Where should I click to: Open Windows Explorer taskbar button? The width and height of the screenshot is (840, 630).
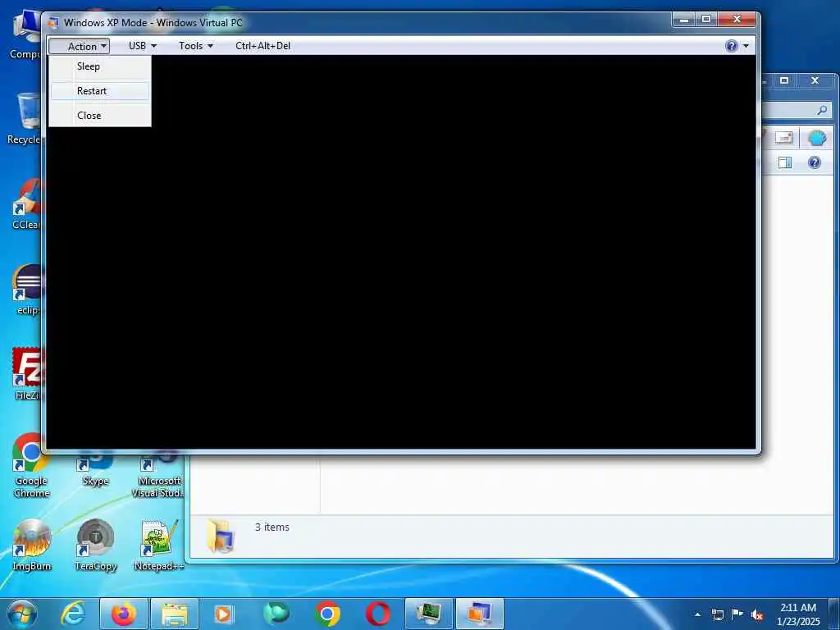[x=175, y=614]
